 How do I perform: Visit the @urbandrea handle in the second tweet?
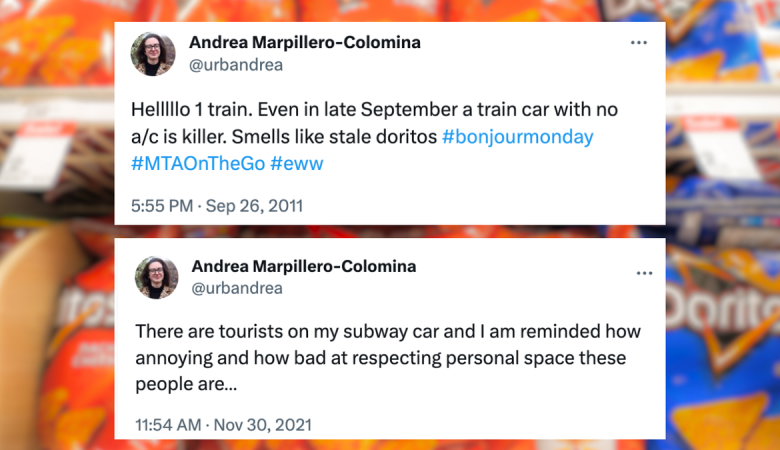click(x=237, y=288)
